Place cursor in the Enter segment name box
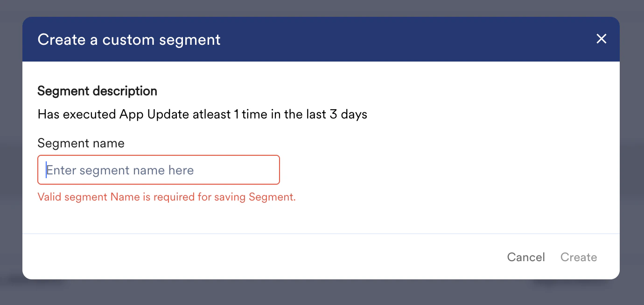Viewport: 644px width, 305px height. coord(159,170)
